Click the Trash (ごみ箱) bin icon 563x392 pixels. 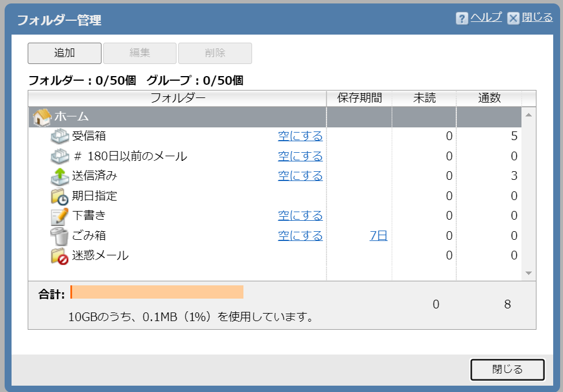pyautogui.click(x=59, y=236)
